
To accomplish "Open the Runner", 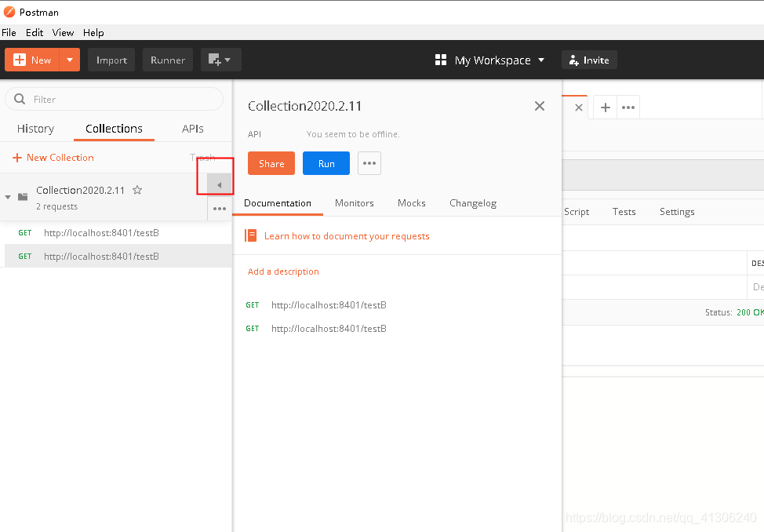I will pos(168,60).
